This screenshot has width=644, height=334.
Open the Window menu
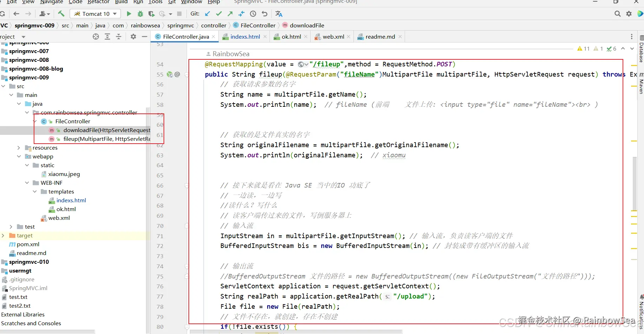[192, 2]
